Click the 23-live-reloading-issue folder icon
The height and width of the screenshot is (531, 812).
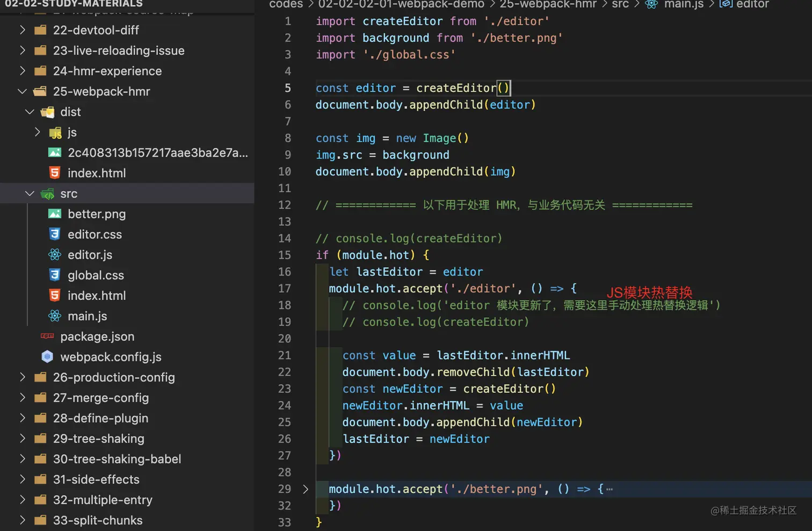pyautogui.click(x=40, y=51)
